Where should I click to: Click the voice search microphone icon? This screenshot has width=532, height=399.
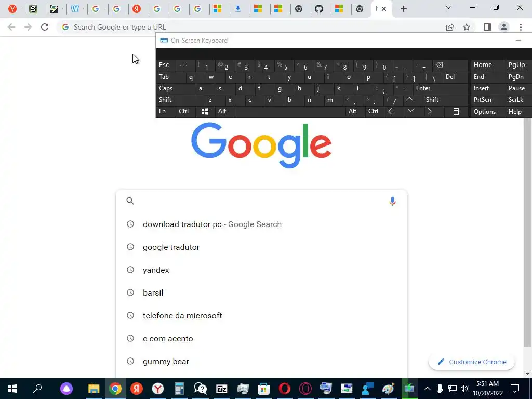(392, 201)
